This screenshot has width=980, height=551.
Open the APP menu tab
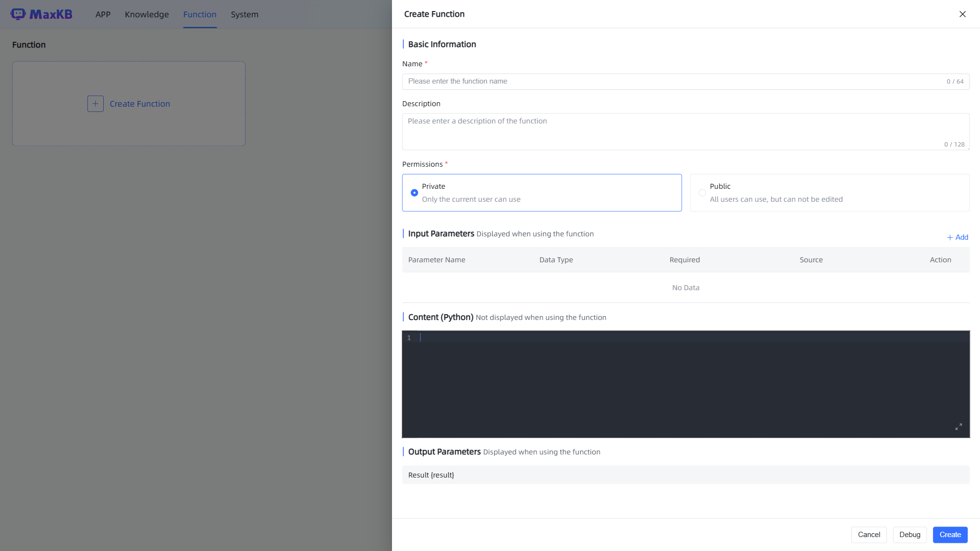(103, 14)
